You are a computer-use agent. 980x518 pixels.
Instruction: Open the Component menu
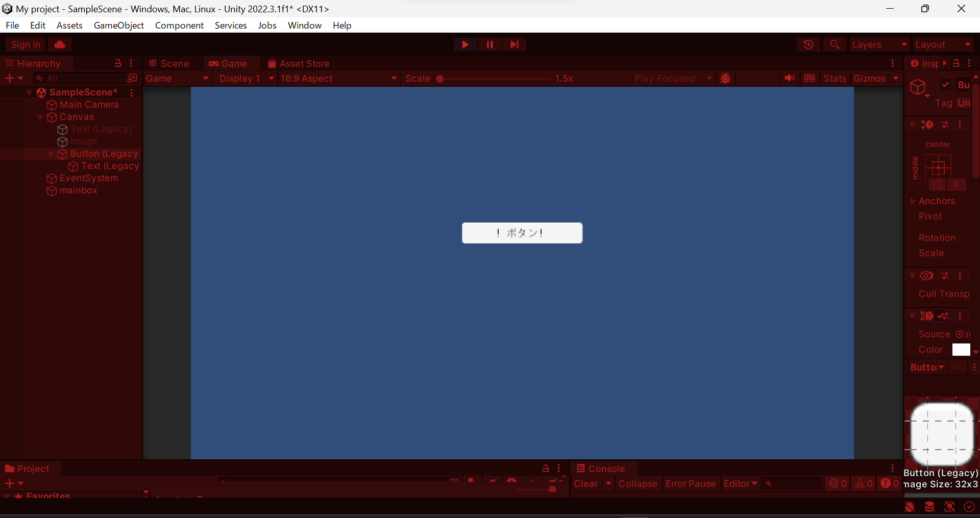[x=179, y=26]
